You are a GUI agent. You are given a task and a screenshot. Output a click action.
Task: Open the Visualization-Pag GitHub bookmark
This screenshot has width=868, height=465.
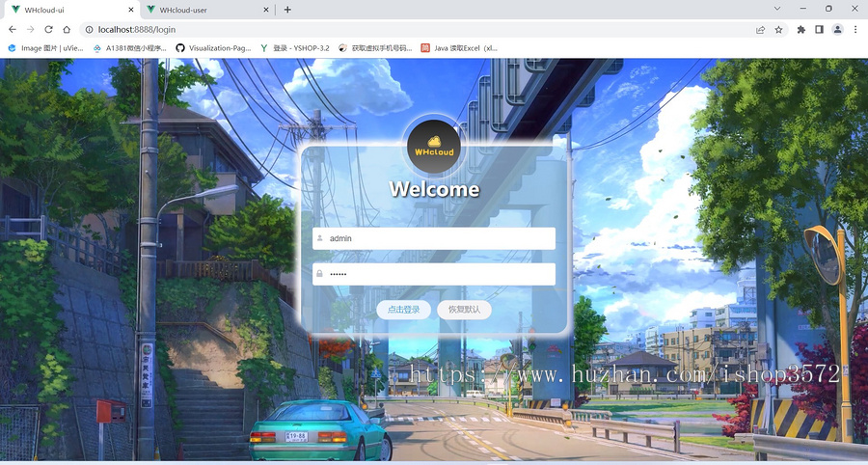[213, 48]
